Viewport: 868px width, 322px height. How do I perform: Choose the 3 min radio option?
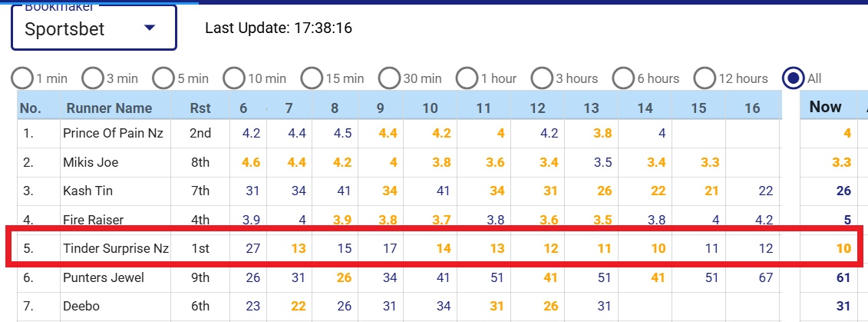(93, 78)
